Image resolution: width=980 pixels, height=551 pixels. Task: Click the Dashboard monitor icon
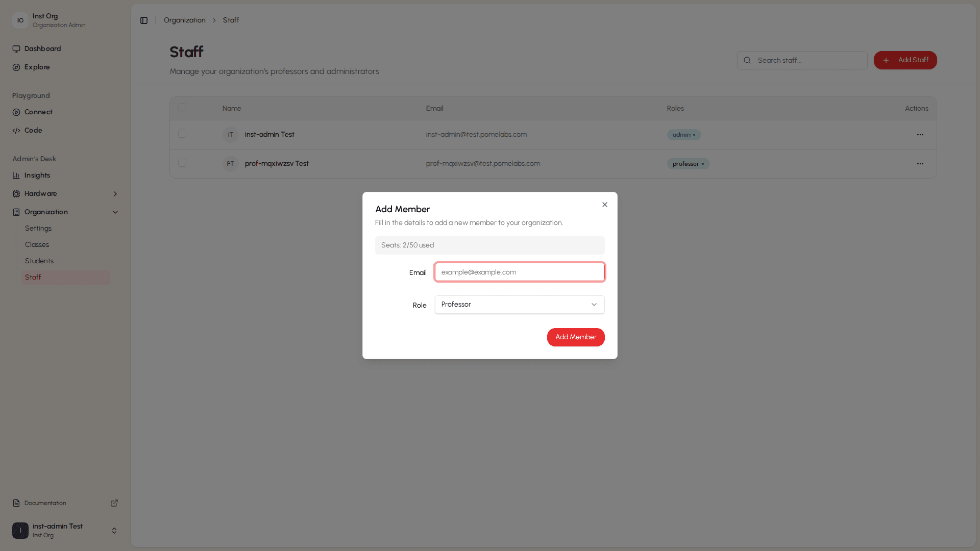[16, 49]
